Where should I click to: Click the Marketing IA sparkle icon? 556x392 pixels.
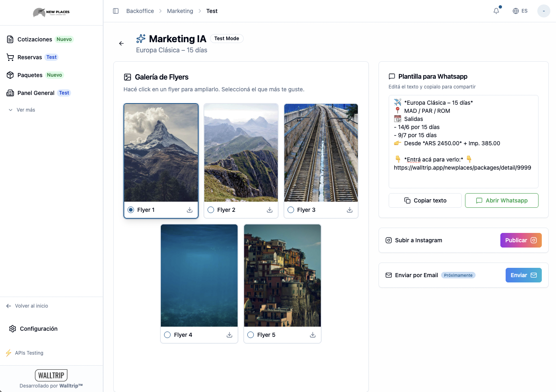click(x=141, y=39)
